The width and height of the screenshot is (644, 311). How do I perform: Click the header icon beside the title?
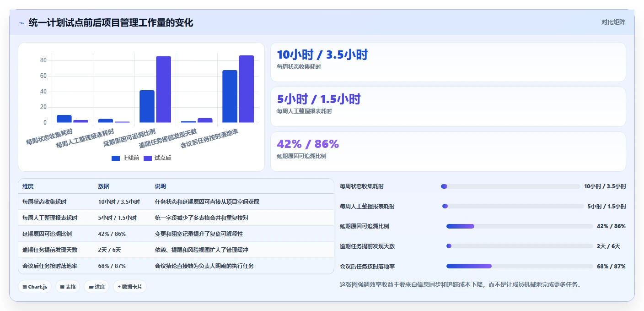coord(21,23)
